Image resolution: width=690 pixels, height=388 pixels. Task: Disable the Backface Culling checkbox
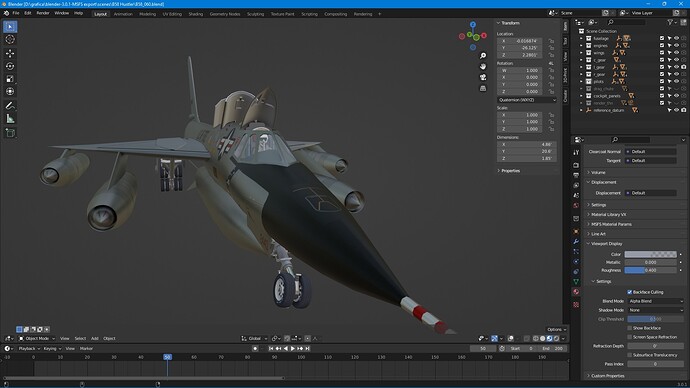[629, 292]
